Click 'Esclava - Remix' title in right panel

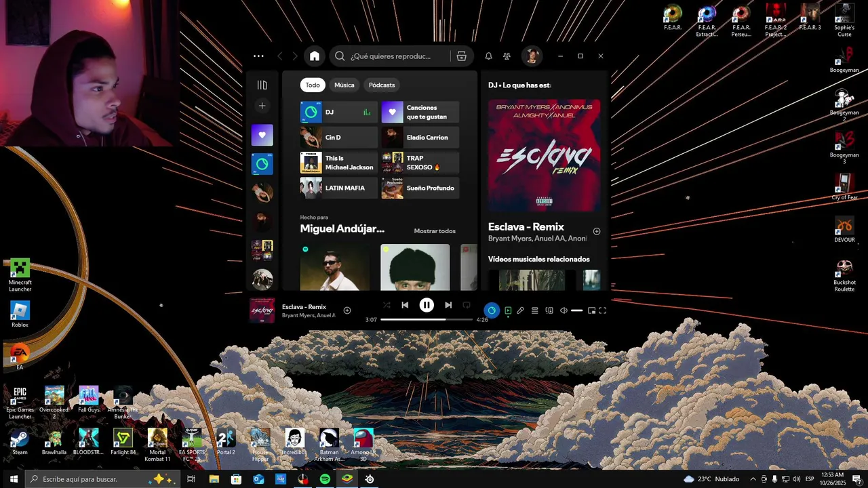tap(526, 226)
